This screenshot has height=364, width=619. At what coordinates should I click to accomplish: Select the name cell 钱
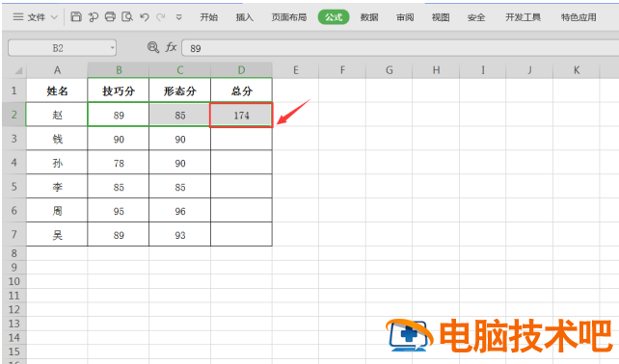click(x=57, y=139)
